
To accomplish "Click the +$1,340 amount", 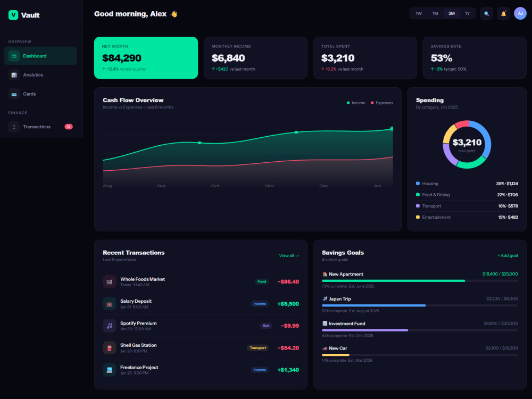I will coord(288,370).
